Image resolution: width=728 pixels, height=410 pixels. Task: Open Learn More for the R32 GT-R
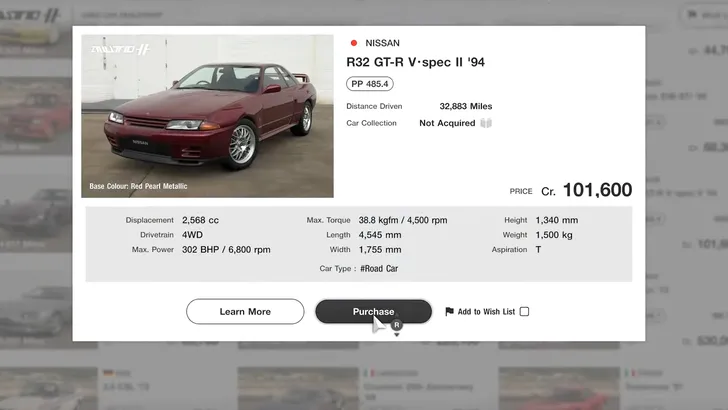tap(245, 311)
